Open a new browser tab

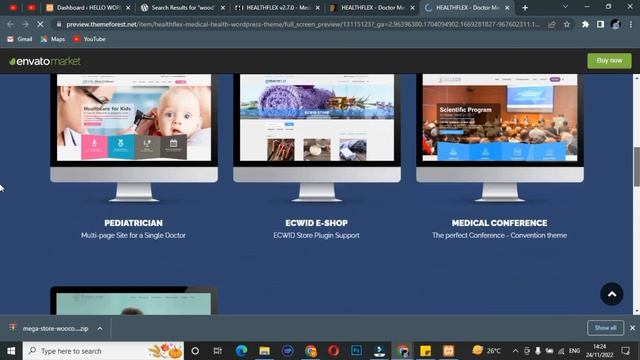point(525,8)
